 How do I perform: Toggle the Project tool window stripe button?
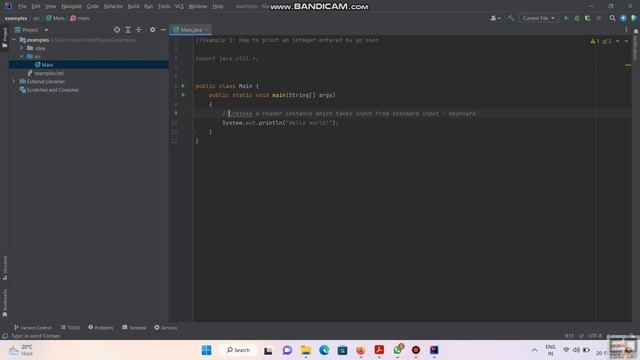[x=4, y=38]
